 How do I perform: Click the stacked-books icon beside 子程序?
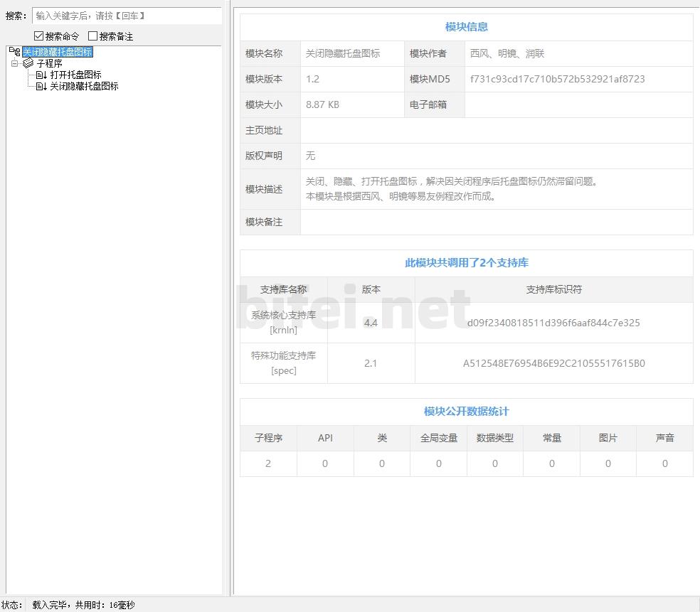(28, 63)
